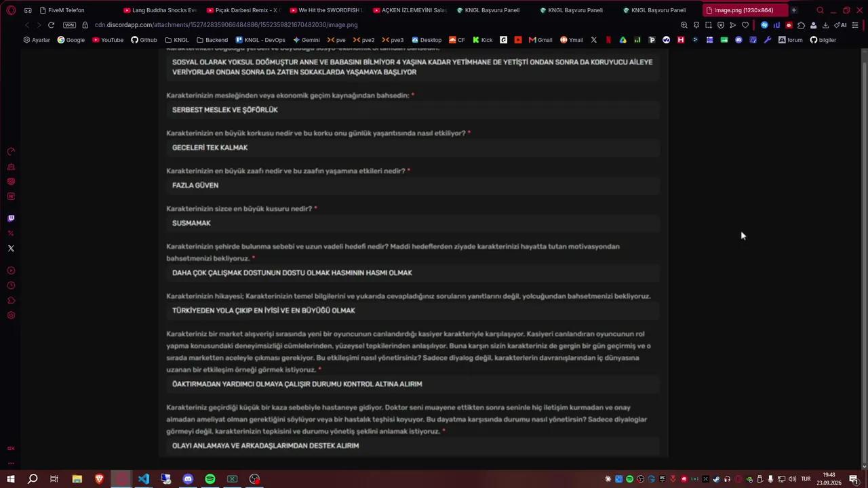Switch to AÇKEN İZLEMEYİN tab
The width and height of the screenshot is (868, 488).
point(410,10)
